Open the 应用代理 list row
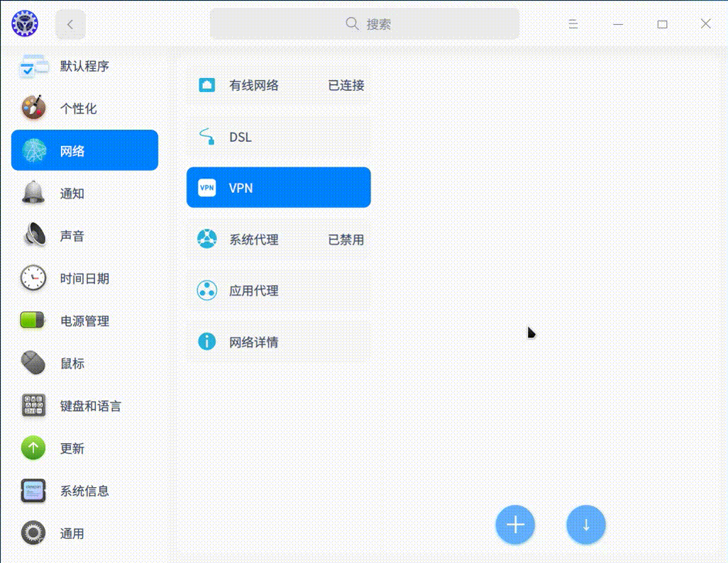The image size is (728, 563). [279, 291]
